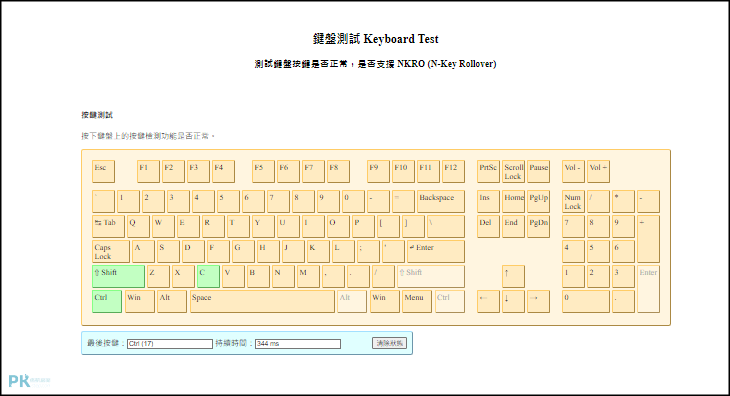The height and width of the screenshot is (396, 730).
Task: Click the up arrow key
Action: pos(514,276)
